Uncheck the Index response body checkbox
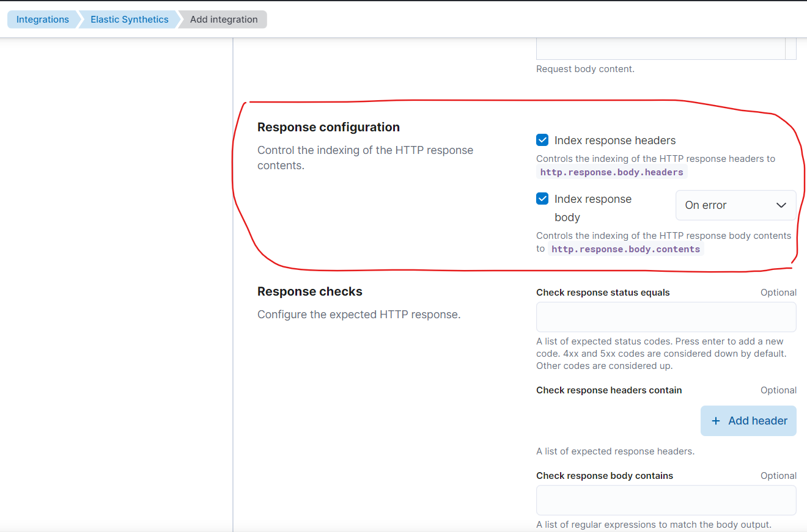Viewport: 807px width, 532px height. click(x=542, y=199)
